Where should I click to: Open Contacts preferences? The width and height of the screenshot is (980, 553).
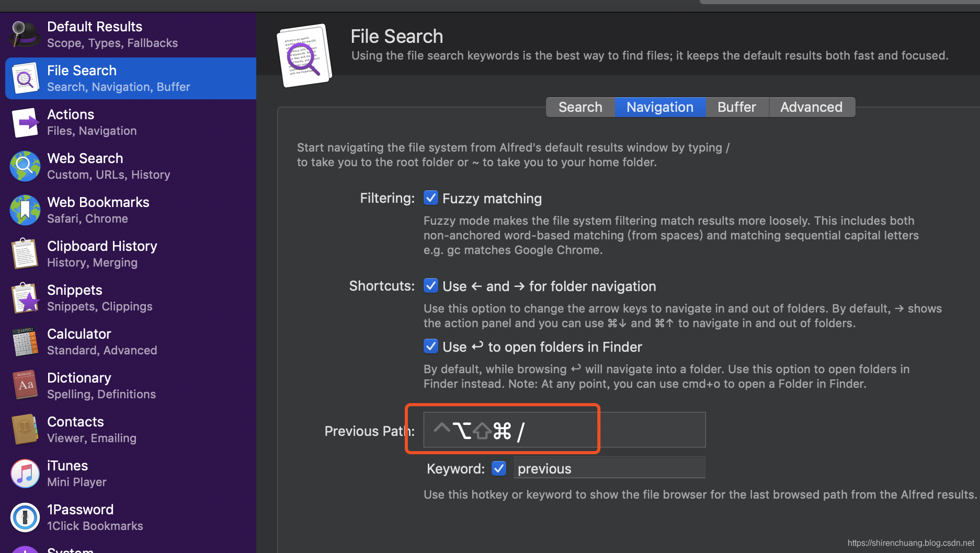click(131, 430)
